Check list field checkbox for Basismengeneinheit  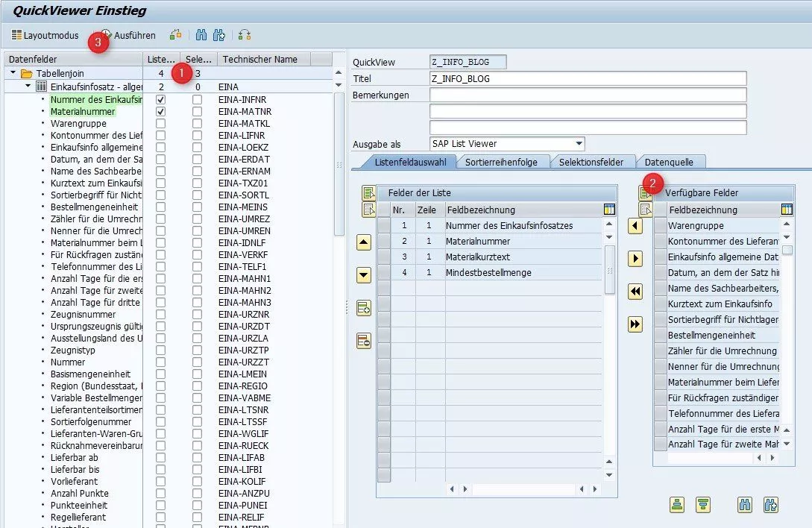point(160,374)
